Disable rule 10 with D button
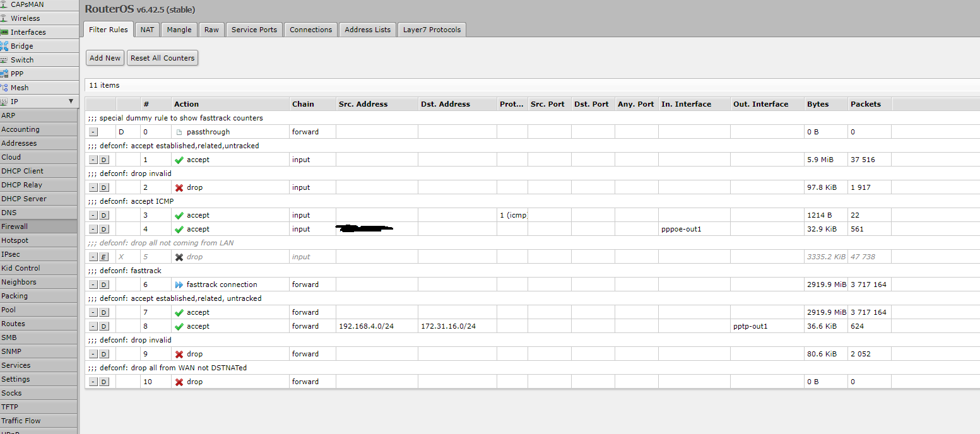 click(104, 382)
